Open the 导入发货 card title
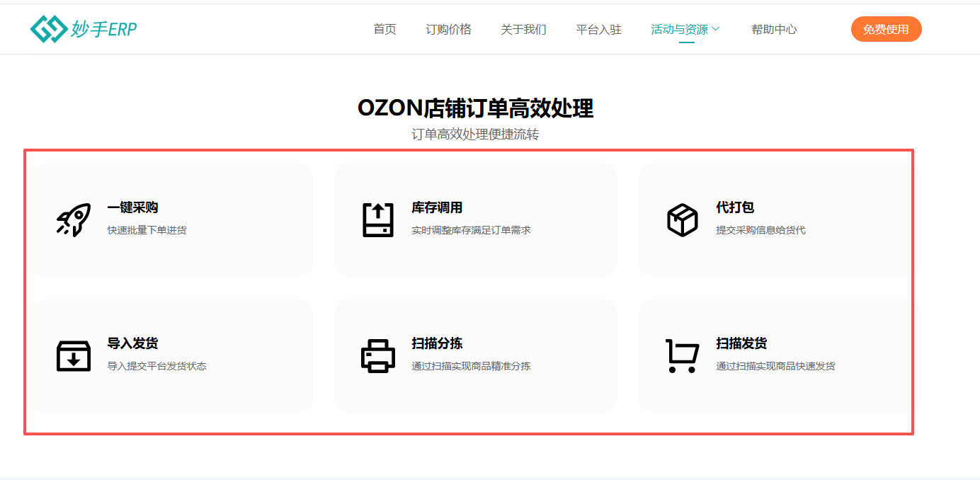980x480 pixels. pyautogui.click(x=132, y=343)
